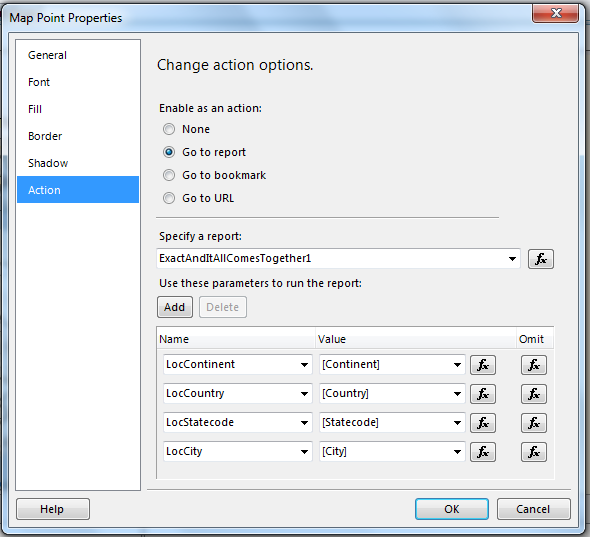The width and height of the screenshot is (590, 537).
Task: Open expression editor for report name
Action: (540, 259)
